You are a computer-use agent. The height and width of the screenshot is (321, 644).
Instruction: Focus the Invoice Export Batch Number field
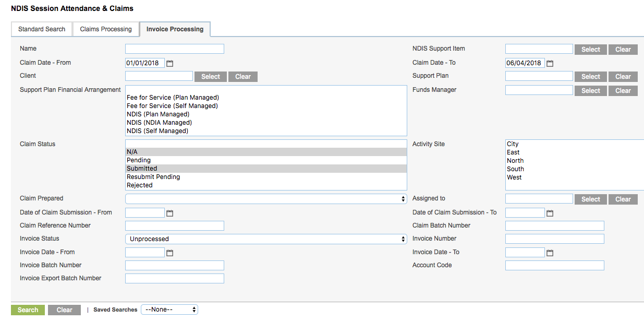click(x=175, y=279)
